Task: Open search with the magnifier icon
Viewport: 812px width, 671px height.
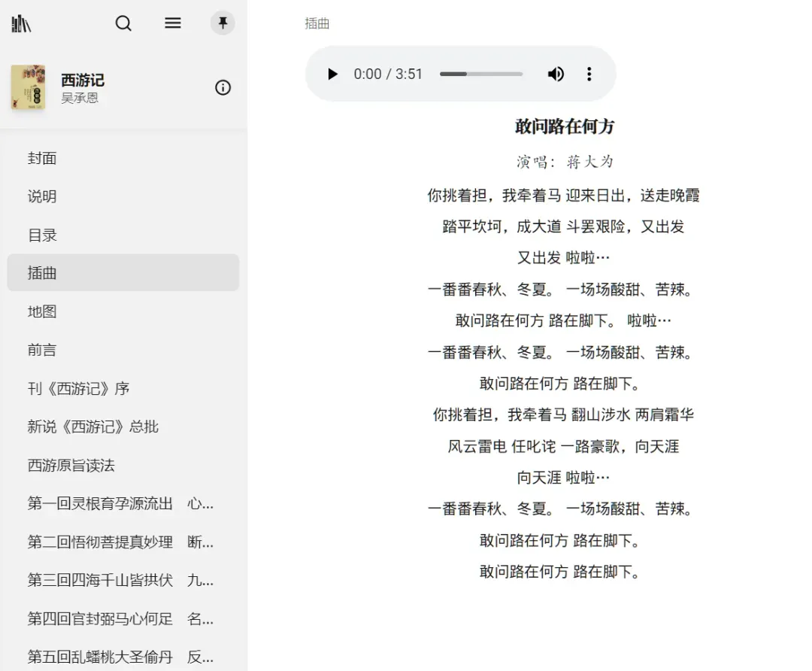Action: tap(123, 23)
